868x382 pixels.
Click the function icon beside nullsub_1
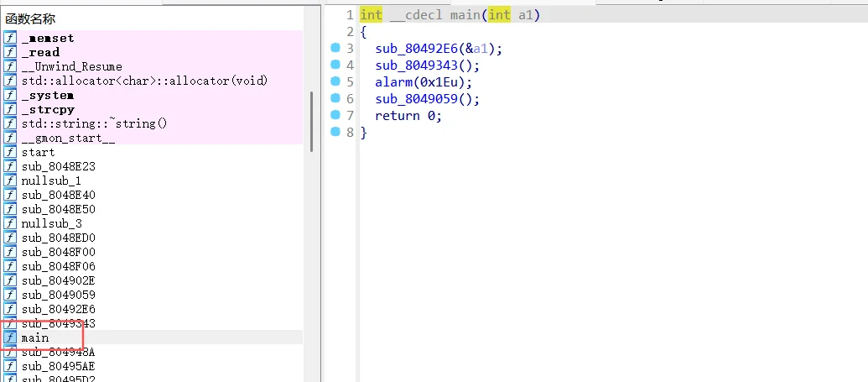click(x=10, y=181)
